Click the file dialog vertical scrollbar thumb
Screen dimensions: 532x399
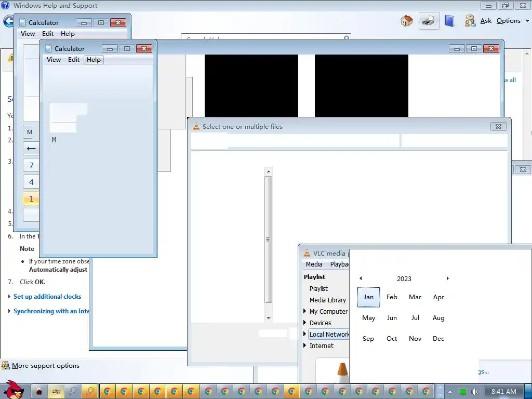point(269,239)
